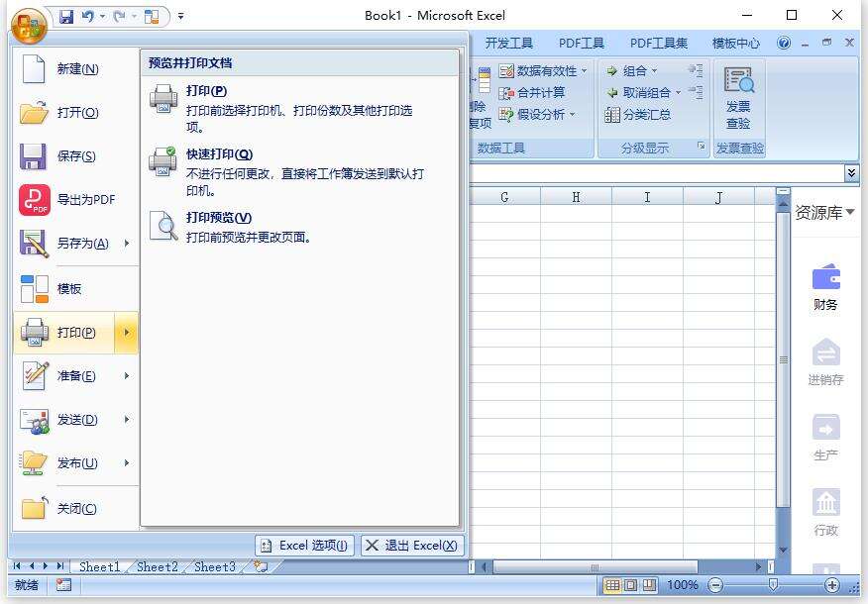Click the zoom out minus button
This screenshot has width=868, height=604.
point(715,584)
